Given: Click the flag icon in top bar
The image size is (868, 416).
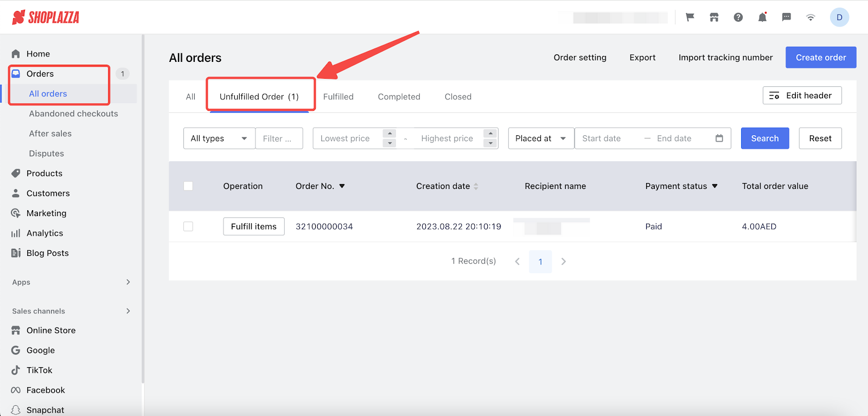Looking at the screenshot, I should [690, 17].
